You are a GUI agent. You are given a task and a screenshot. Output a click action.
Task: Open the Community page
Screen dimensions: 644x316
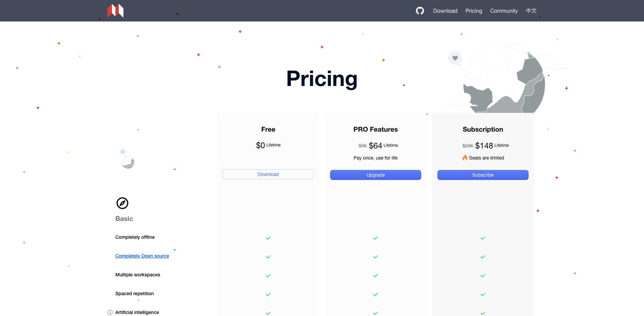pos(504,11)
